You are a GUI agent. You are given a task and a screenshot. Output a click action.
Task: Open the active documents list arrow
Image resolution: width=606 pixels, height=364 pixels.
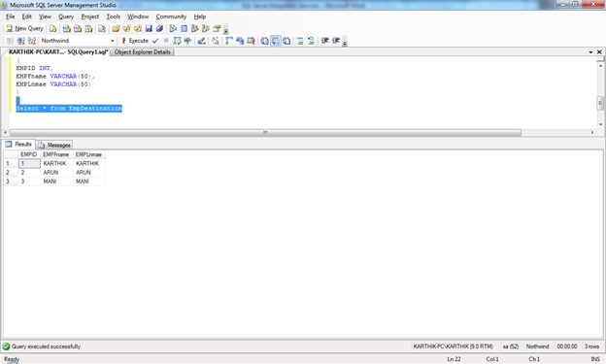tap(590, 52)
